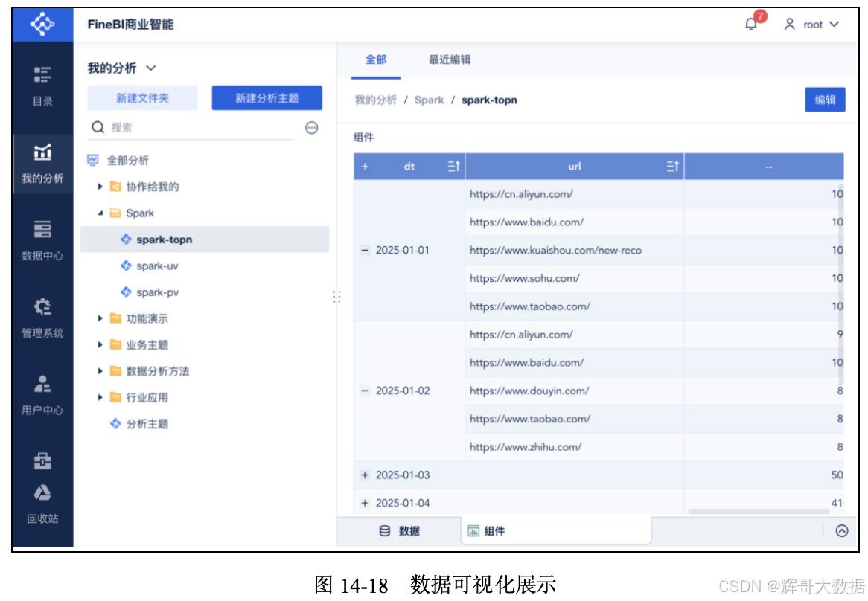
Task: Click the spark-uv analysis subject icon
Action: click(127, 266)
